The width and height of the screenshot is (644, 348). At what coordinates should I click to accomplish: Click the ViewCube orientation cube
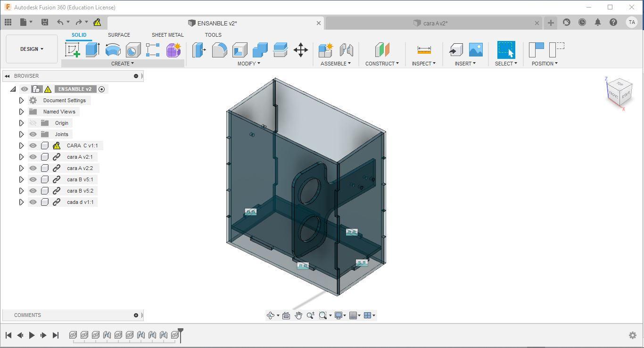pos(619,93)
